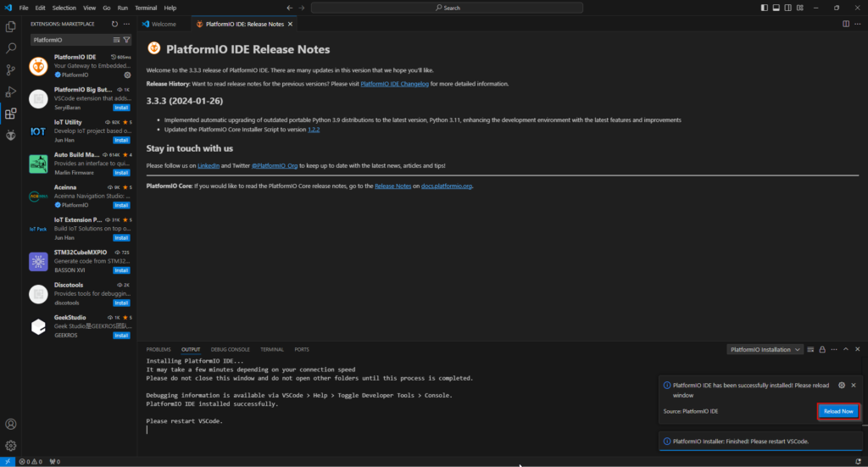Open the Terminal menu

(x=146, y=8)
